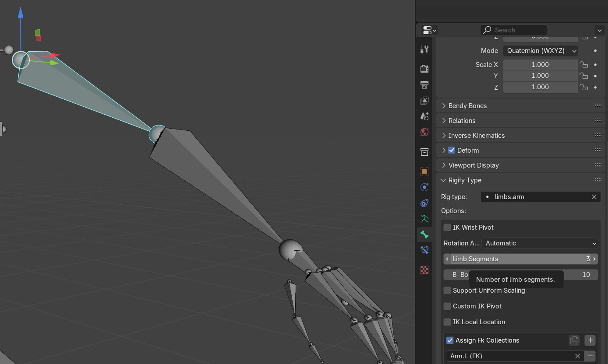Expand the Bendy Bones panel
The height and width of the screenshot is (364, 608).
(x=444, y=106)
